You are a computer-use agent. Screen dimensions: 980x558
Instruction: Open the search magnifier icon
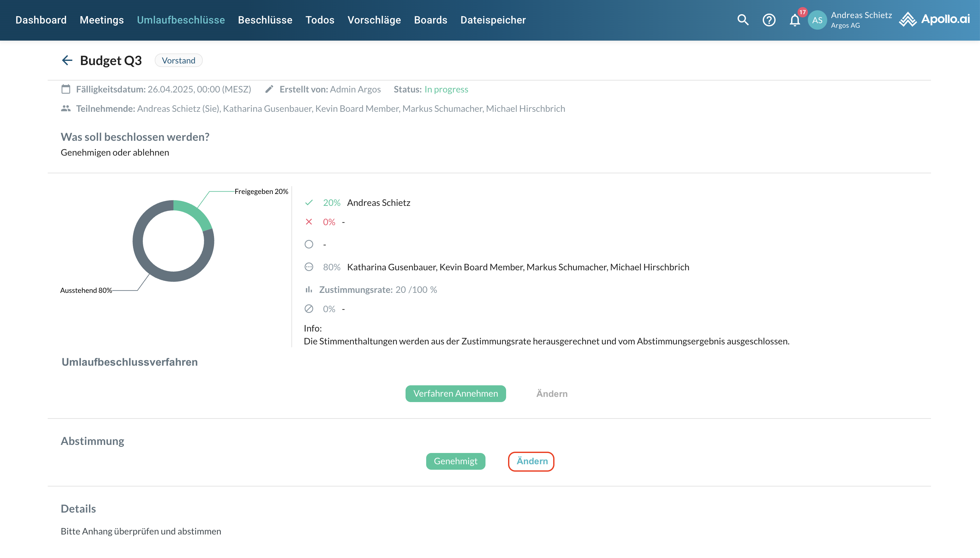[743, 20]
